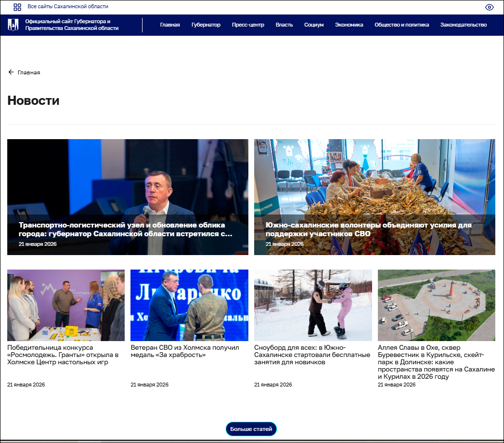
Task: Click the Росмолодежь board games center photo
Action: point(66,305)
